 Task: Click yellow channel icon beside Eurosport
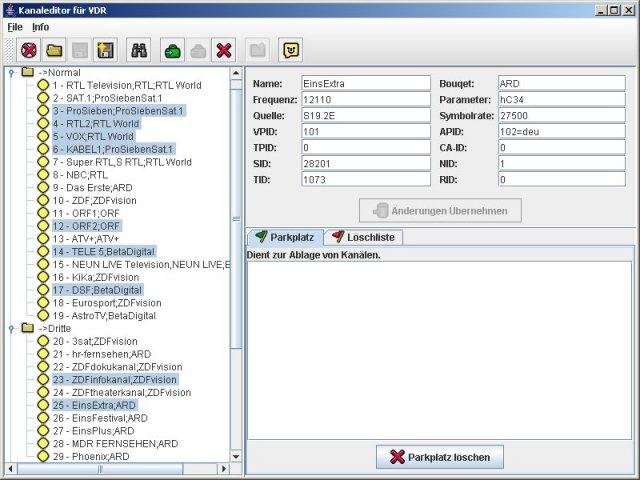coord(43,302)
